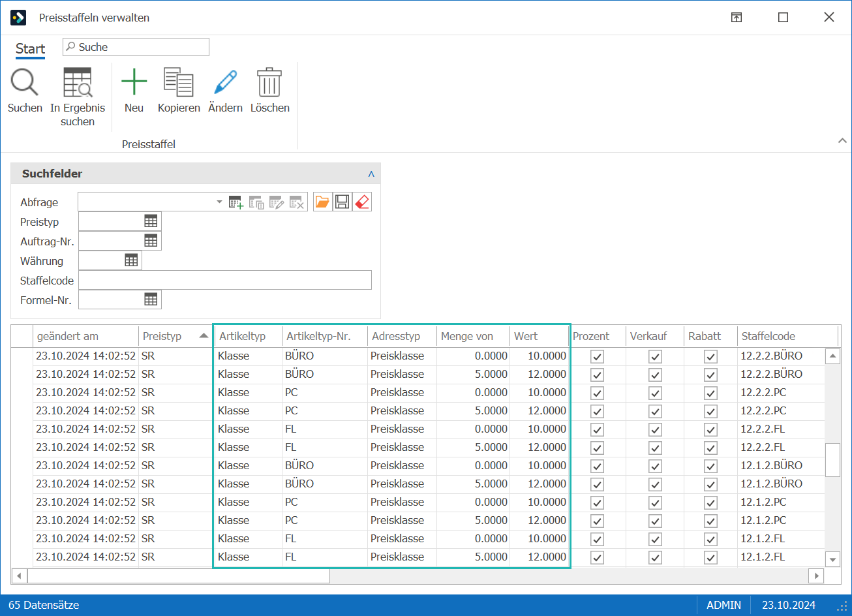Toggle Verkauf checkbox for 12.1.2.PC row with Wert 10.0000

tap(656, 503)
